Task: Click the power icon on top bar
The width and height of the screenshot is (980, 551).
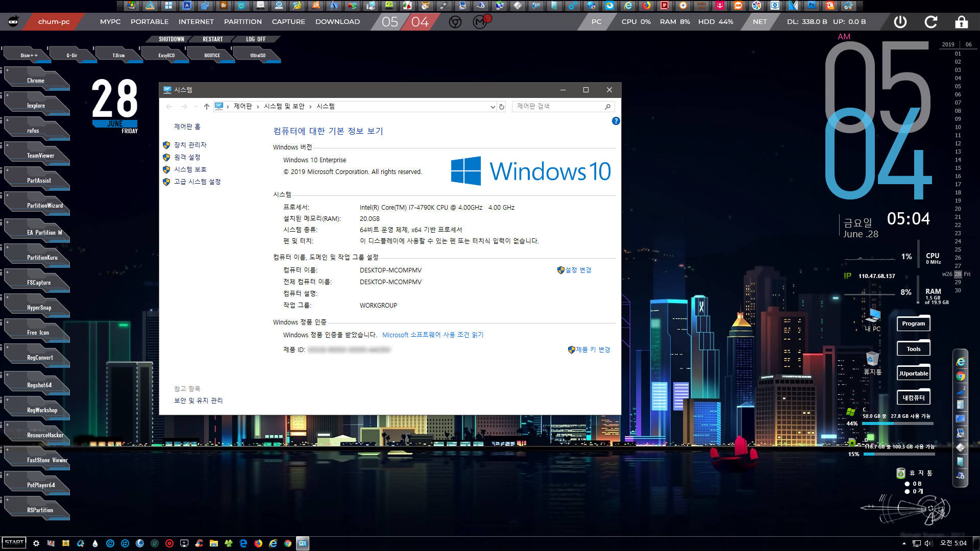Action: click(x=900, y=22)
